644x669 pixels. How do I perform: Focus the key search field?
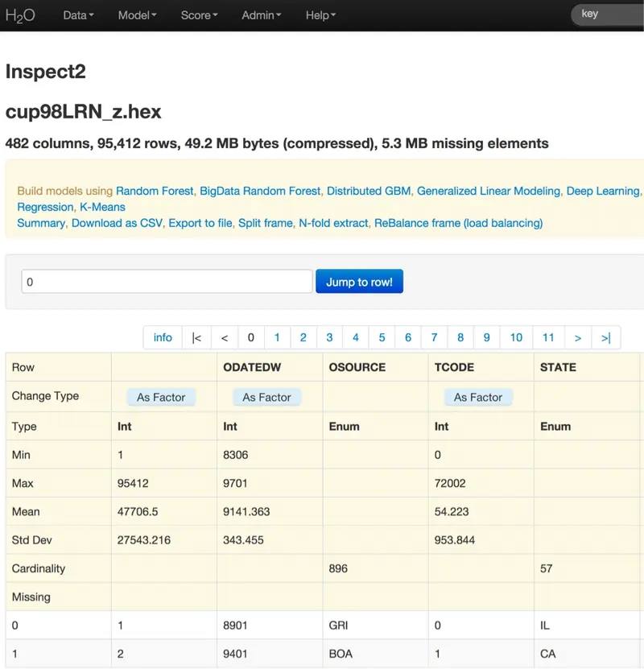(608, 14)
